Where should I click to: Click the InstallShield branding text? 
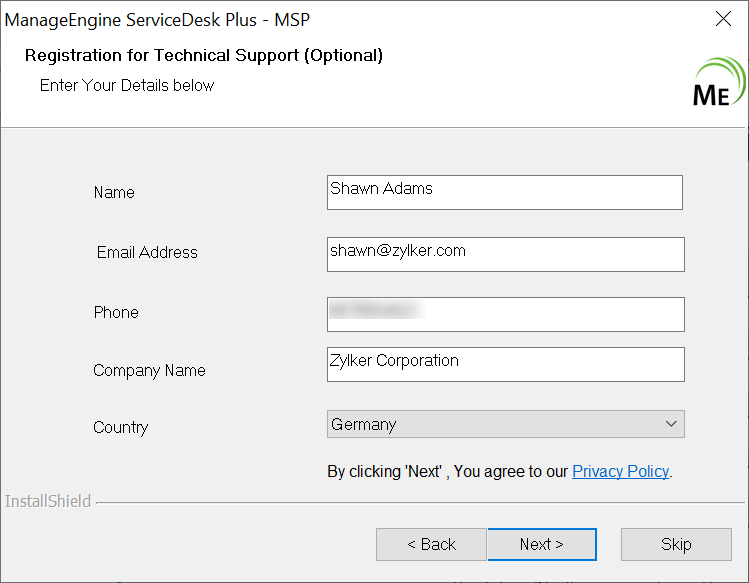point(48,501)
